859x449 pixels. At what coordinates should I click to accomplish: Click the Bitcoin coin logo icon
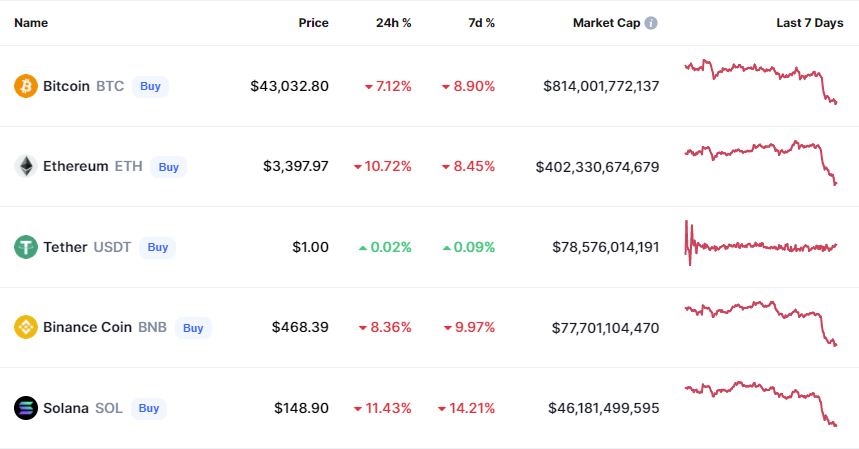coord(26,86)
